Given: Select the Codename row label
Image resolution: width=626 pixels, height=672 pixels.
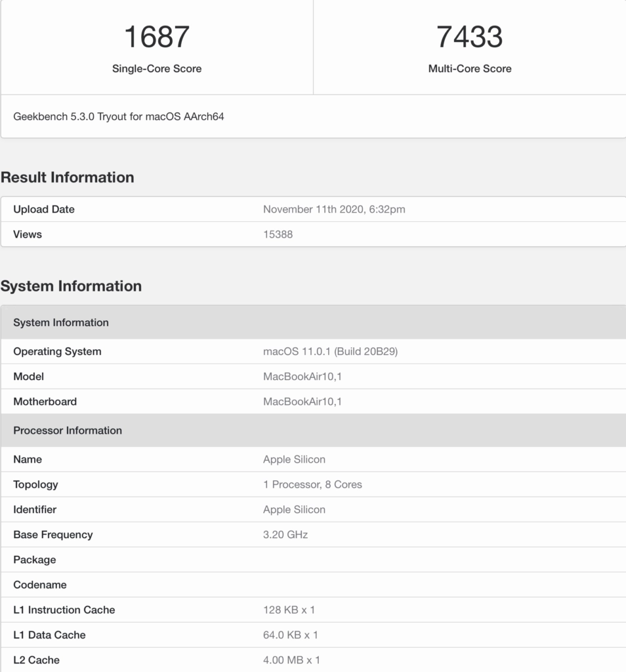Looking at the screenshot, I should click(40, 585).
